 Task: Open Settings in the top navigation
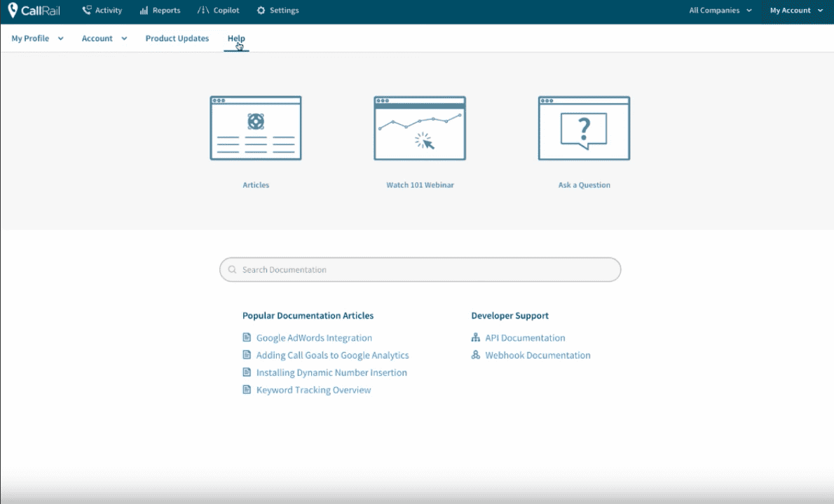(278, 11)
